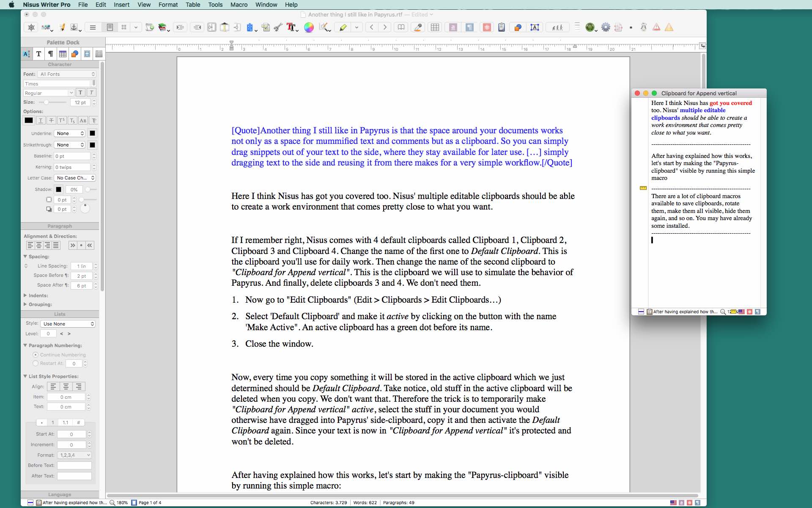The width and height of the screenshot is (812, 508).
Task: Click the underline black color swatch
Action: (x=92, y=133)
